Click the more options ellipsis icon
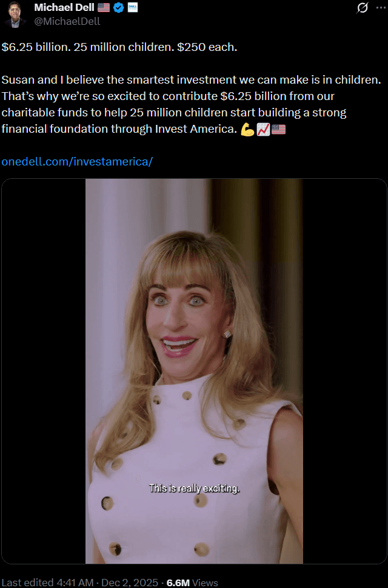The image size is (388, 588). (x=381, y=7)
